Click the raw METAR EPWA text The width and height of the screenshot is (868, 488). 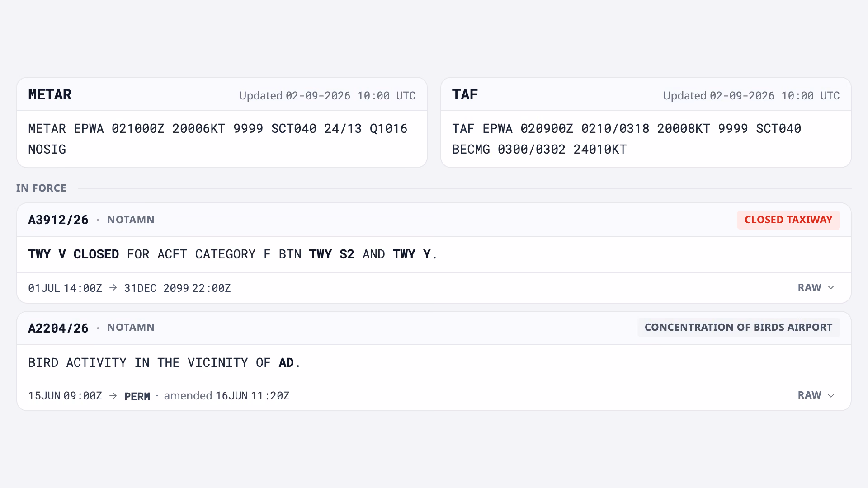point(218,139)
